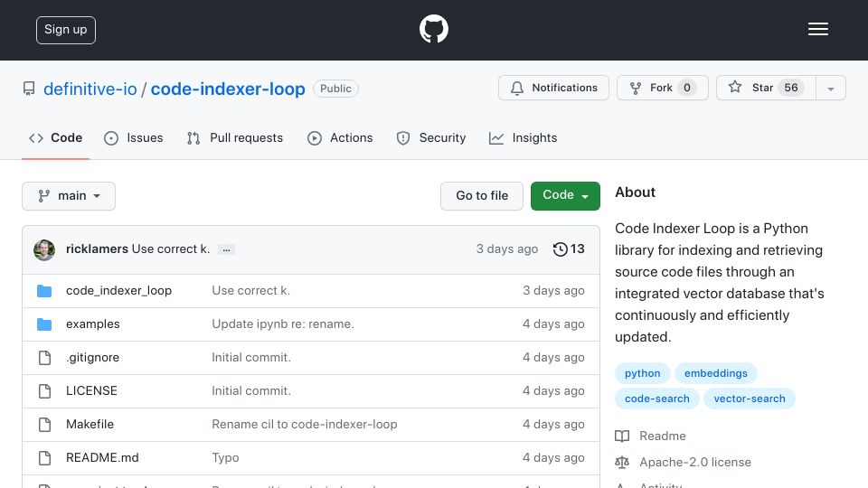Open the Issues tab
Image resolution: width=868 pixels, height=488 pixels.
coord(134,137)
